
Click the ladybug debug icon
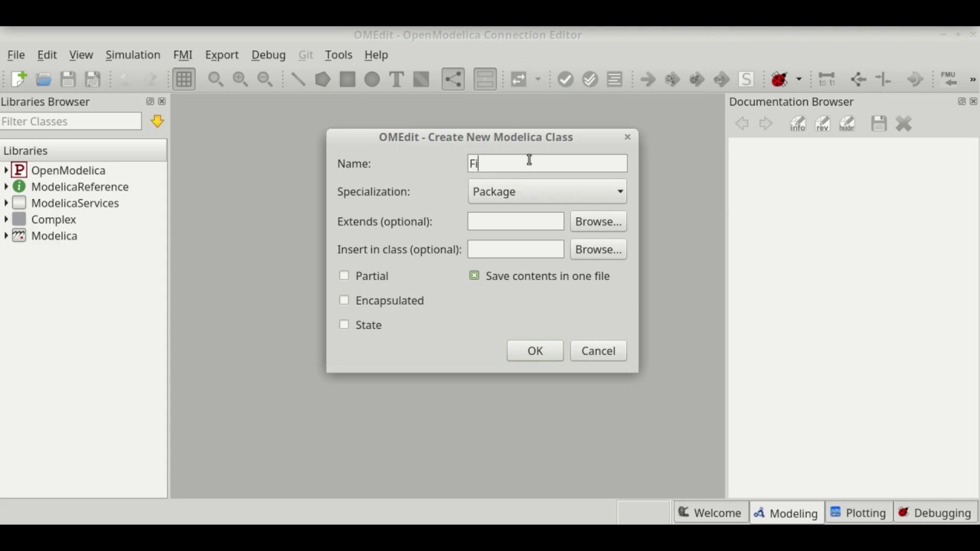(x=779, y=79)
